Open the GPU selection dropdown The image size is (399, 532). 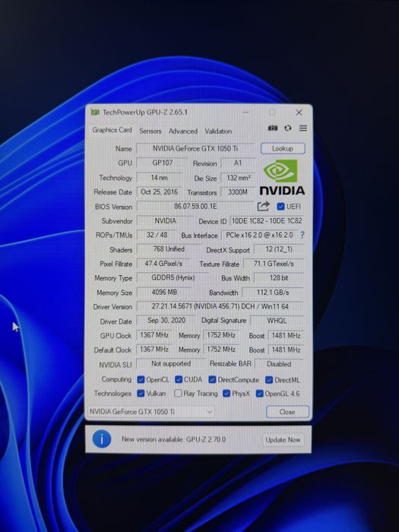[x=150, y=412]
